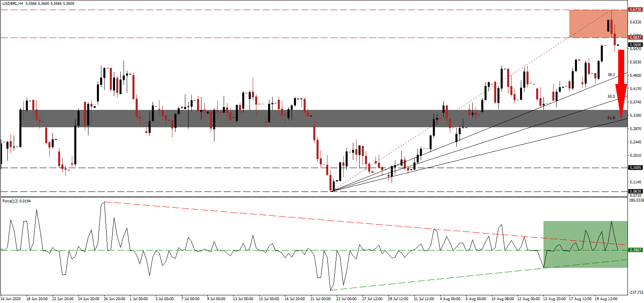Click the 16 Jun 2020 date label
Screen dimensions: 644x303
pyautogui.click(x=11, y=299)
